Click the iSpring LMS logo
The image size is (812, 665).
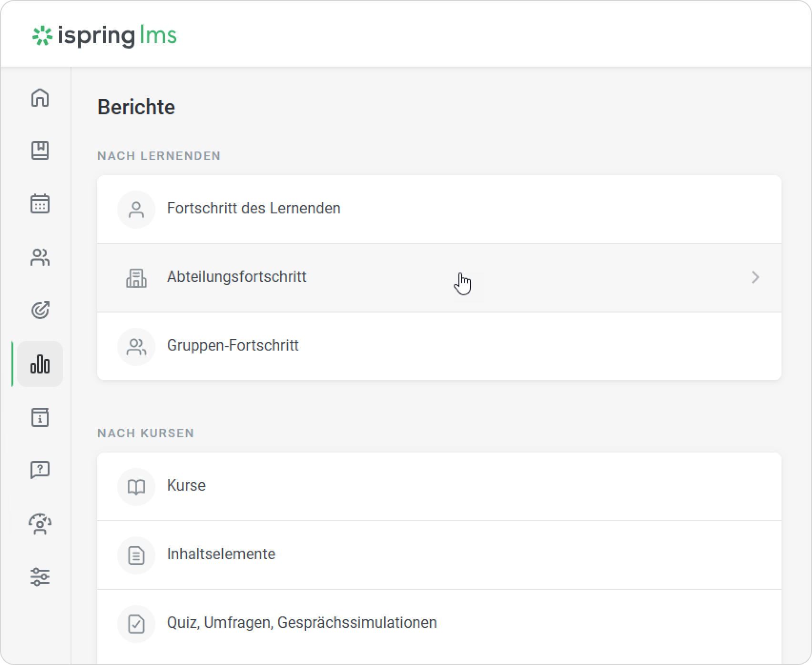(104, 36)
